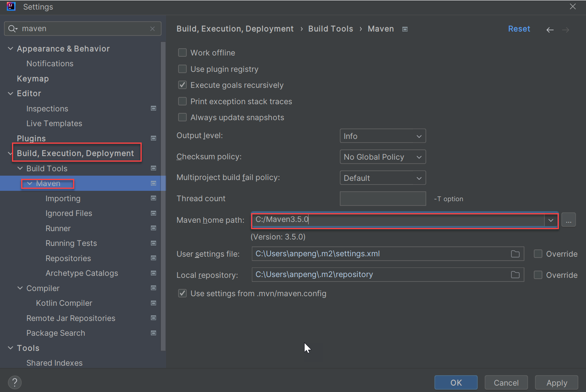
Task: Click project icon beside Plugins
Action: pyautogui.click(x=153, y=138)
